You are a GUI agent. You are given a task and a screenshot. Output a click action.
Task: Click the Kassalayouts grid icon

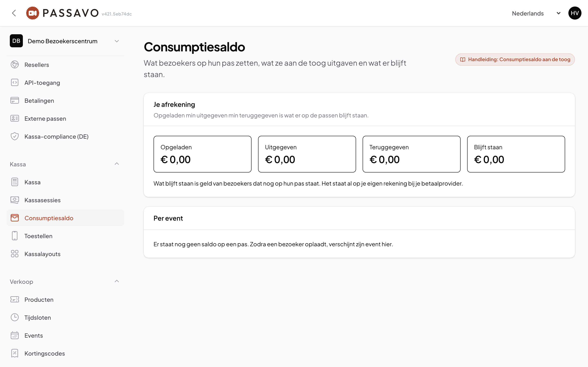[x=14, y=254]
